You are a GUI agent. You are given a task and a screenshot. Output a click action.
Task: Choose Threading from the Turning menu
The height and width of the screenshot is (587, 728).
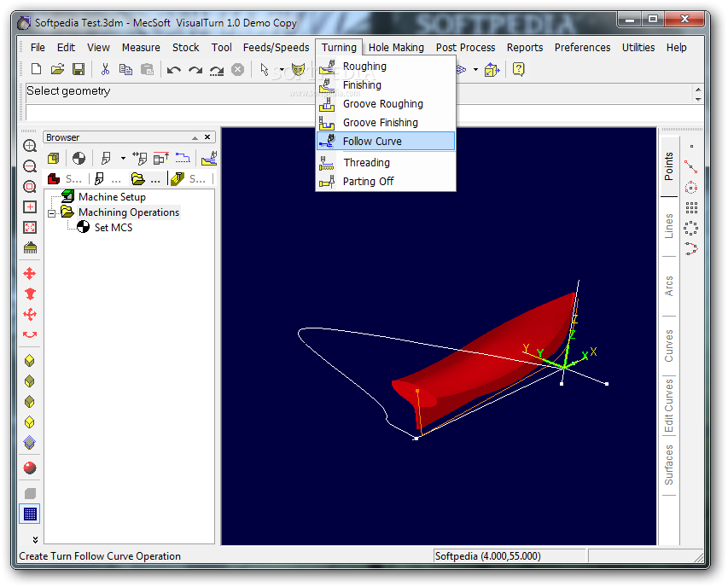click(386, 163)
